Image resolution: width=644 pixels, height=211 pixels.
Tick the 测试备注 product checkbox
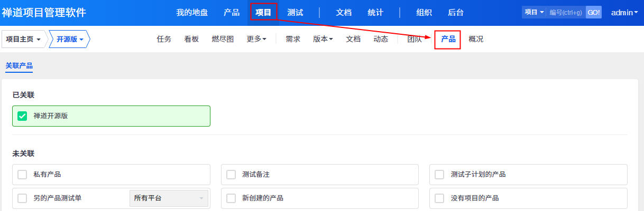point(231,175)
